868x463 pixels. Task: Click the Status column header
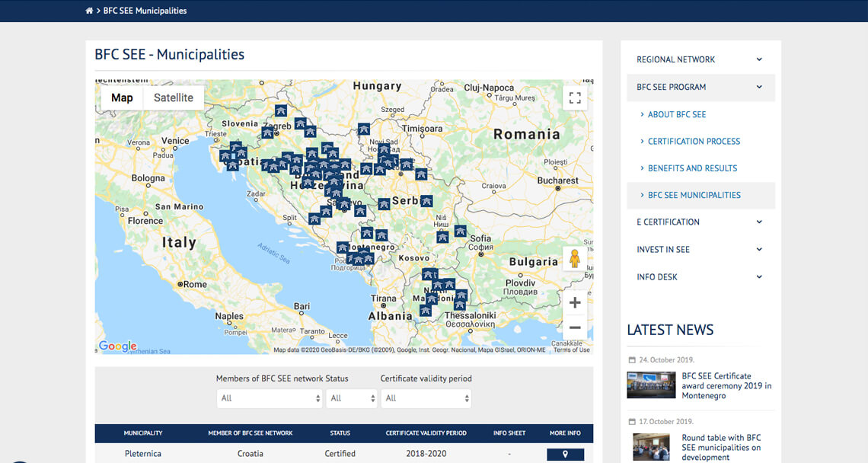(340, 433)
